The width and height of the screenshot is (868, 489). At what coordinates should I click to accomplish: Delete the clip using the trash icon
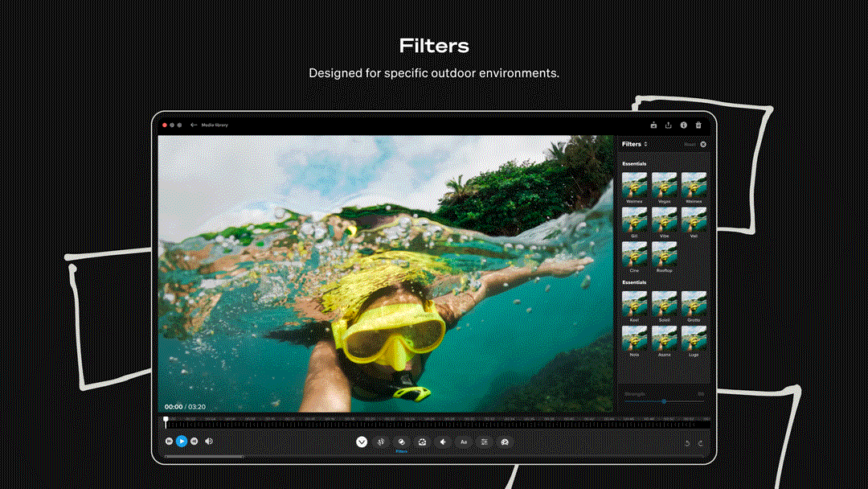pyautogui.click(x=698, y=125)
